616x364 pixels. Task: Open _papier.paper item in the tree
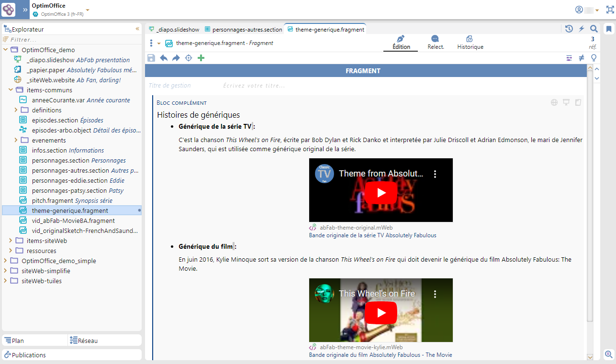pyautogui.click(x=76, y=70)
